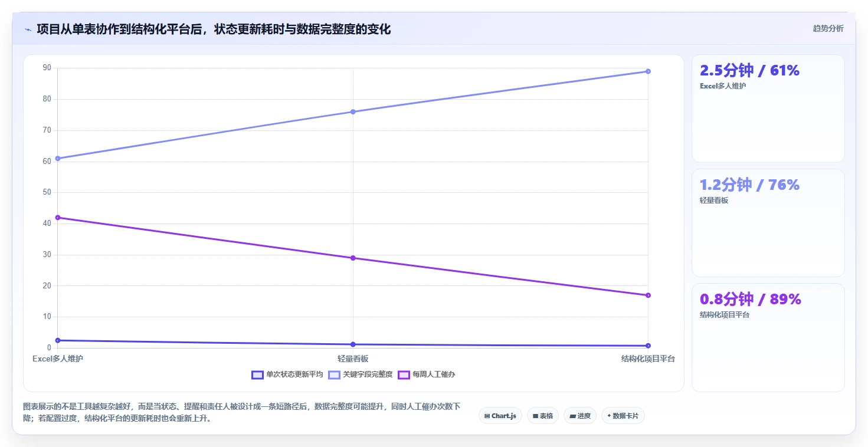Click the dark blue 单次状态更新平均 legend swatch
Screen dimensions: 868x447
click(x=257, y=375)
